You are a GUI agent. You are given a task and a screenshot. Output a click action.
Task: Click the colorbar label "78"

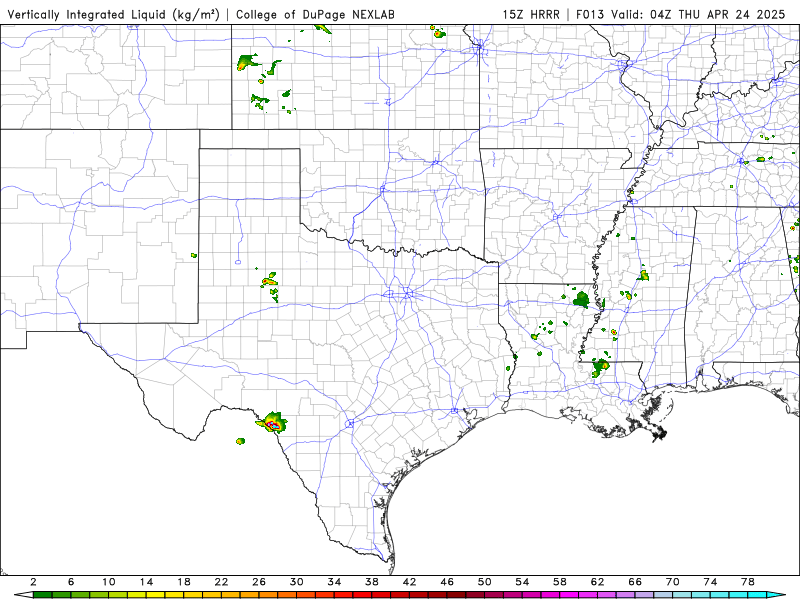click(748, 582)
